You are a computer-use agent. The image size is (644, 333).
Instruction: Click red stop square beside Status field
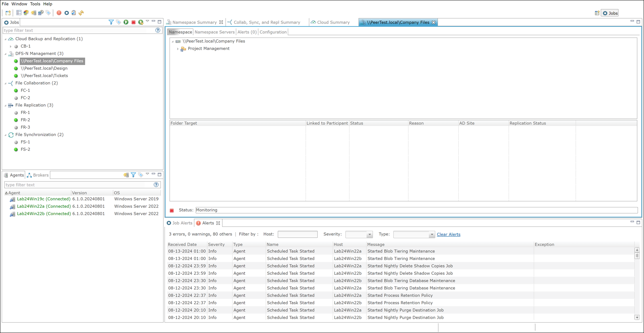pyautogui.click(x=172, y=210)
